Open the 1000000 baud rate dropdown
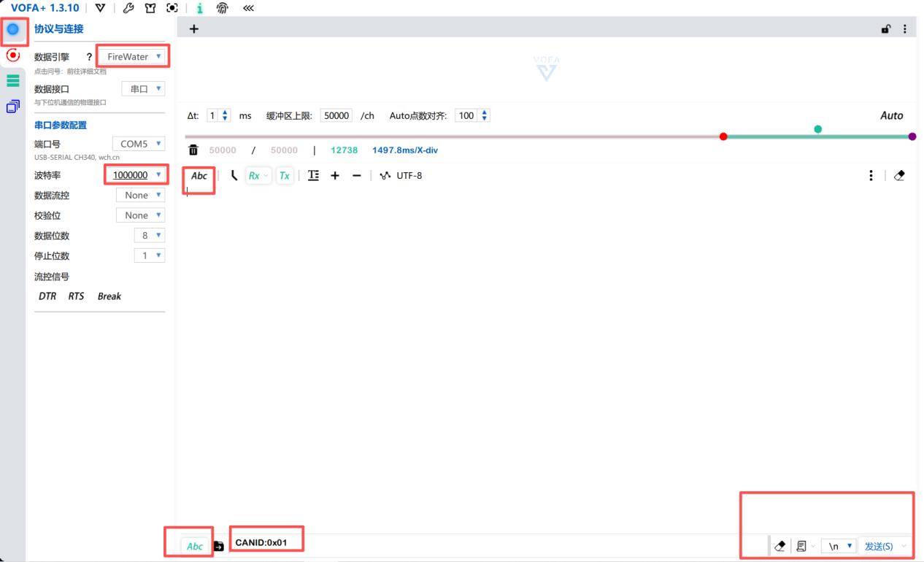 (136, 175)
